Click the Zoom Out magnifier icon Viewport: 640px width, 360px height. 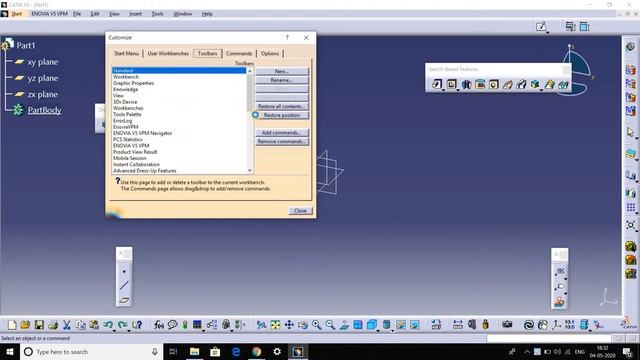(x=330, y=325)
